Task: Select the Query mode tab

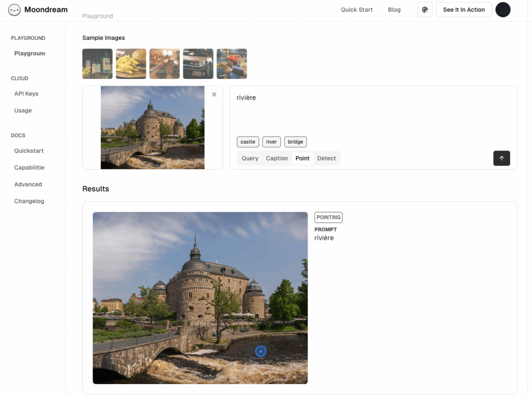Action: pos(250,158)
